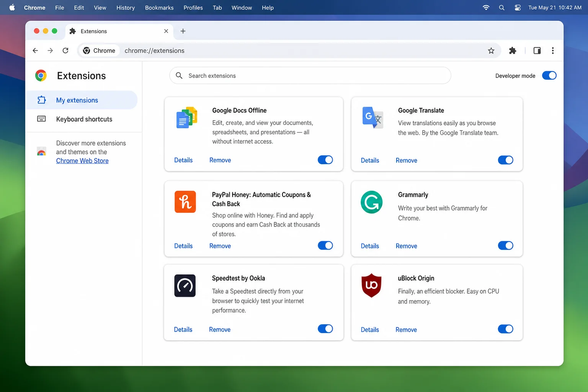View Details for Google Docs Offline
Image resolution: width=588 pixels, height=392 pixels.
[x=183, y=160]
